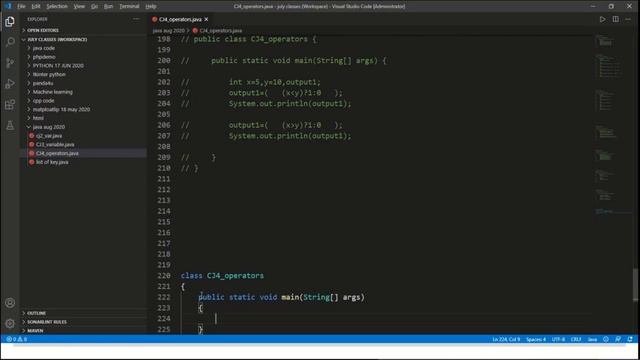Open the Manage gear icon
640x360 pixels.
pyautogui.click(x=10, y=324)
